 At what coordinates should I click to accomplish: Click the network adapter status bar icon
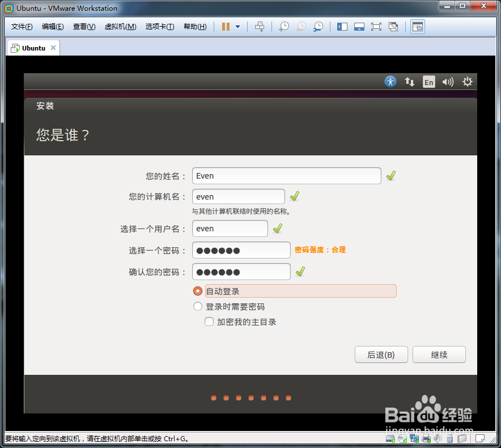click(x=414, y=439)
